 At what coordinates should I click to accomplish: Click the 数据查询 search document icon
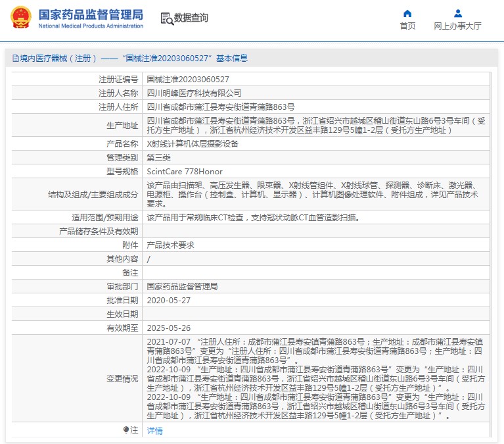coord(167,18)
